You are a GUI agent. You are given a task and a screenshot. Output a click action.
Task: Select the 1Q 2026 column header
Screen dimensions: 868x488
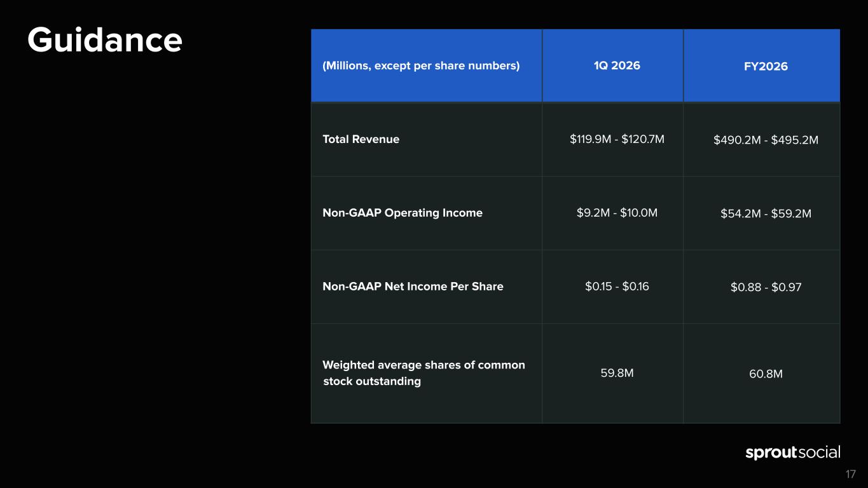pos(616,65)
